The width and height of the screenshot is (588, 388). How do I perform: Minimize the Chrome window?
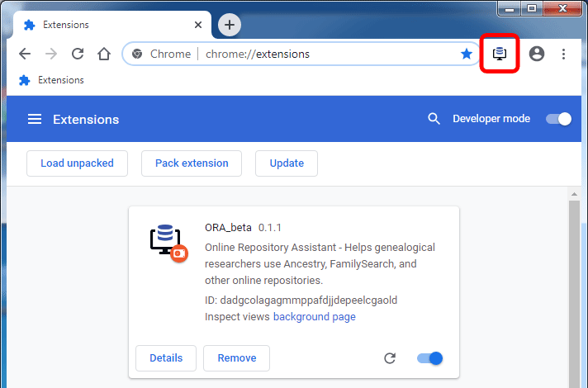[x=510, y=8]
